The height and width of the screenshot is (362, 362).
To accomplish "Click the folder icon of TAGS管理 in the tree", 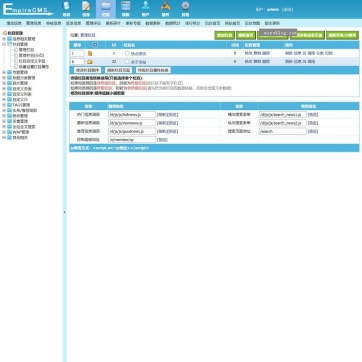I will (x=9, y=105).
